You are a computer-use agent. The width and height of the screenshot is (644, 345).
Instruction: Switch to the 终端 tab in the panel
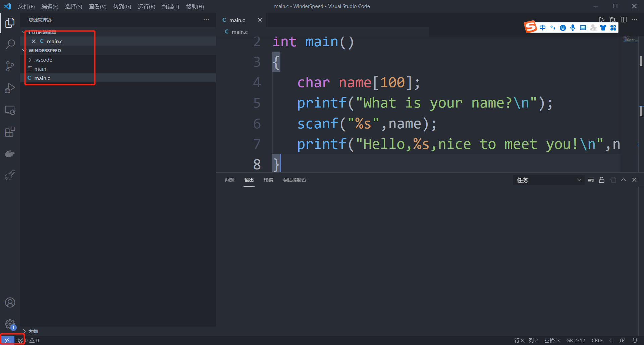(268, 180)
